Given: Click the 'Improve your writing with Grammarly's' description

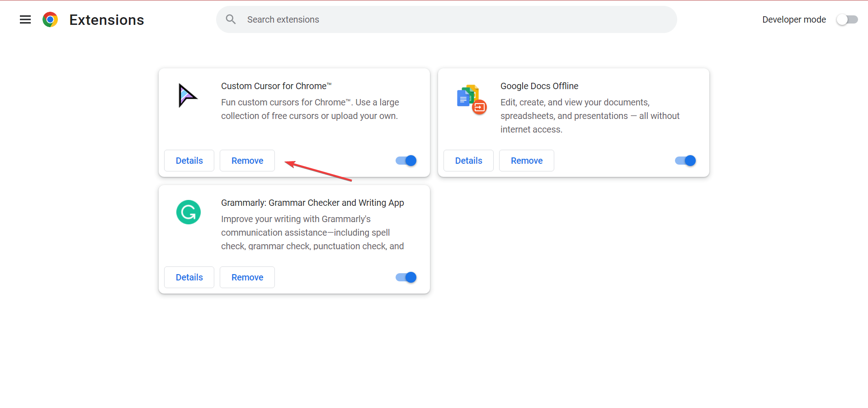Looking at the screenshot, I should pyautogui.click(x=312, y=232).
